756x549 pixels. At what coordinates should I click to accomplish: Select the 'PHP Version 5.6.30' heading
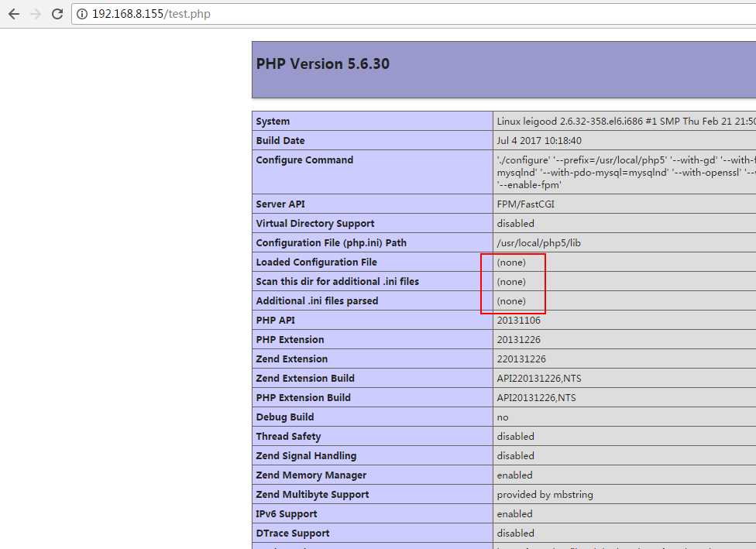pyautogui.click(x=322, y=63)
